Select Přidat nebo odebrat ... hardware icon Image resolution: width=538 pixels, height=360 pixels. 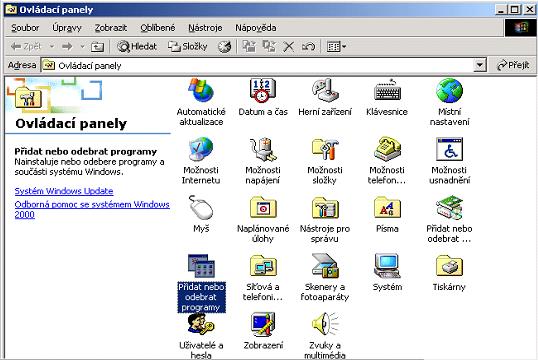pos(449,208)
